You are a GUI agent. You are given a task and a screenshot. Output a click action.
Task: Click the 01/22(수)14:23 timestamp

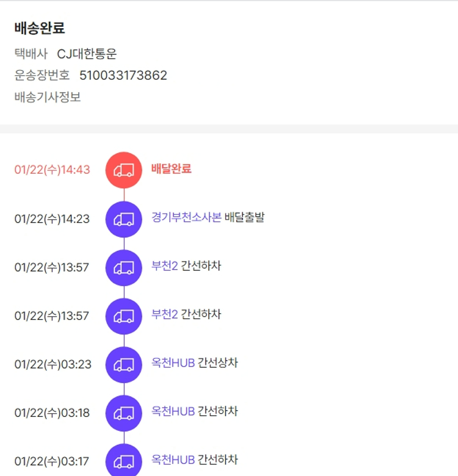[52, 218]
